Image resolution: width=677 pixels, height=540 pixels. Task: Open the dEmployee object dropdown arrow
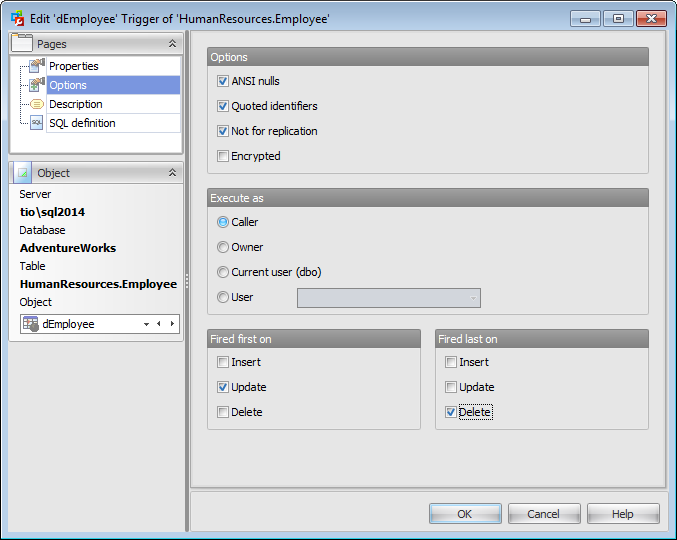146,324
